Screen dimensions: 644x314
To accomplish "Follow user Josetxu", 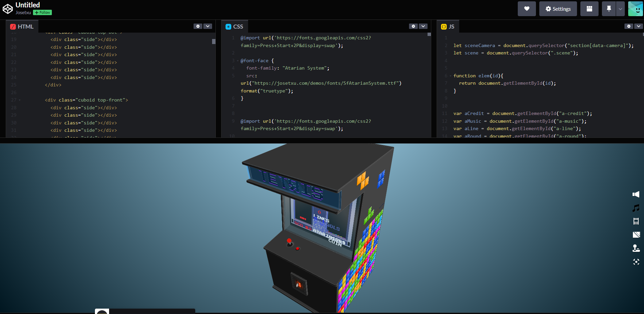I will point(42,12).
